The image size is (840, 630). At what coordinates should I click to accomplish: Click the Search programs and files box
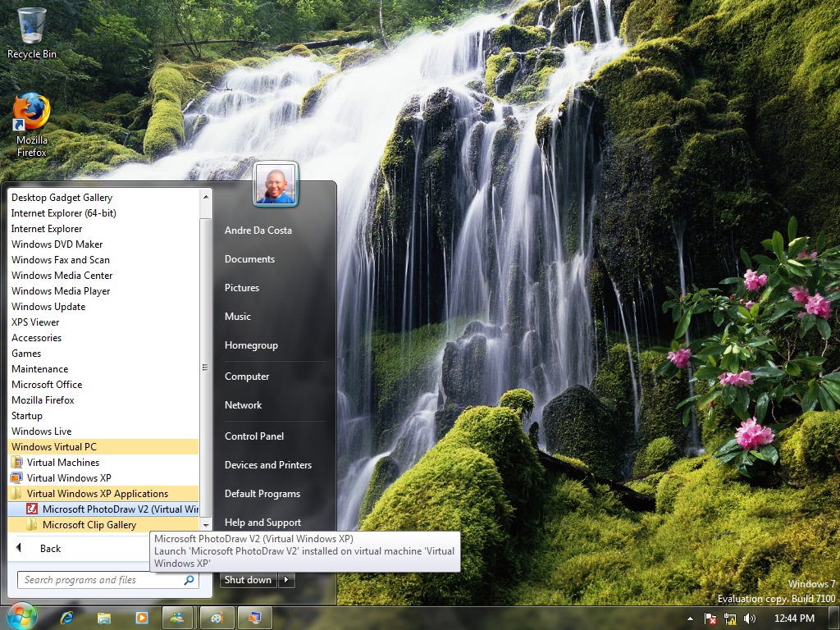click(108, 580)
